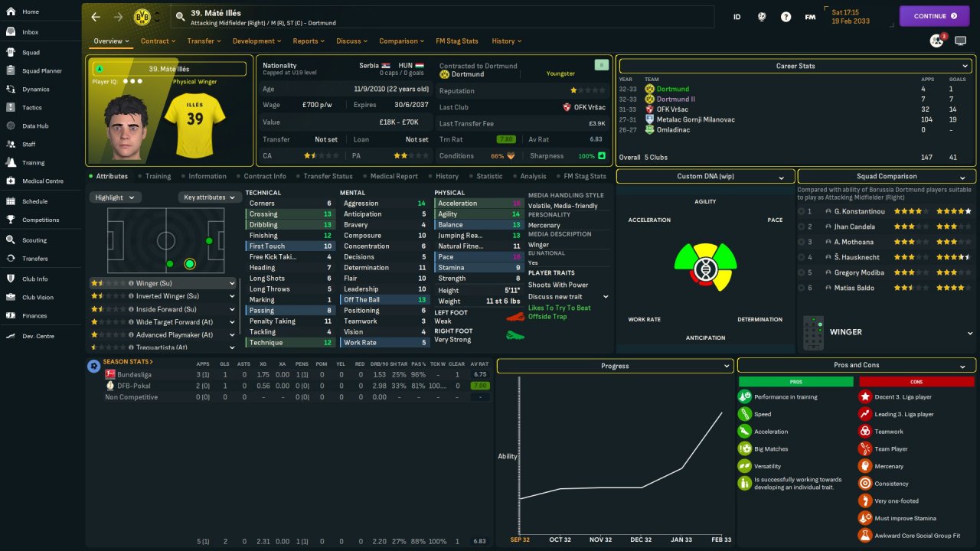Open the Club Info shield icon
The height and width of the screenshot is (551, 980).
tap(11, 279)
